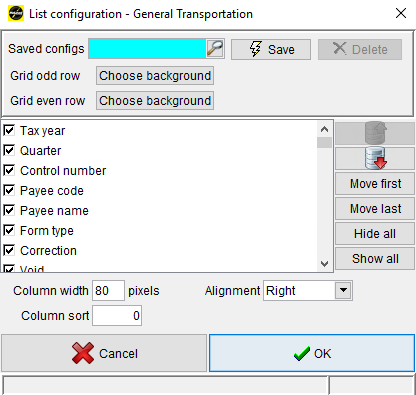This screenshot has height=395, width=416.
Task: Select the Payee code row text
Action: pos(52,191)
